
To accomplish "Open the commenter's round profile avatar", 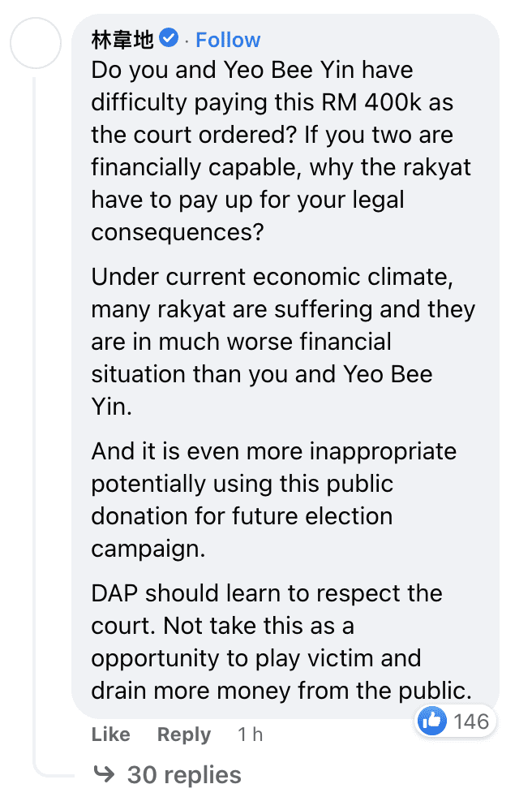I will coord(35,42).
